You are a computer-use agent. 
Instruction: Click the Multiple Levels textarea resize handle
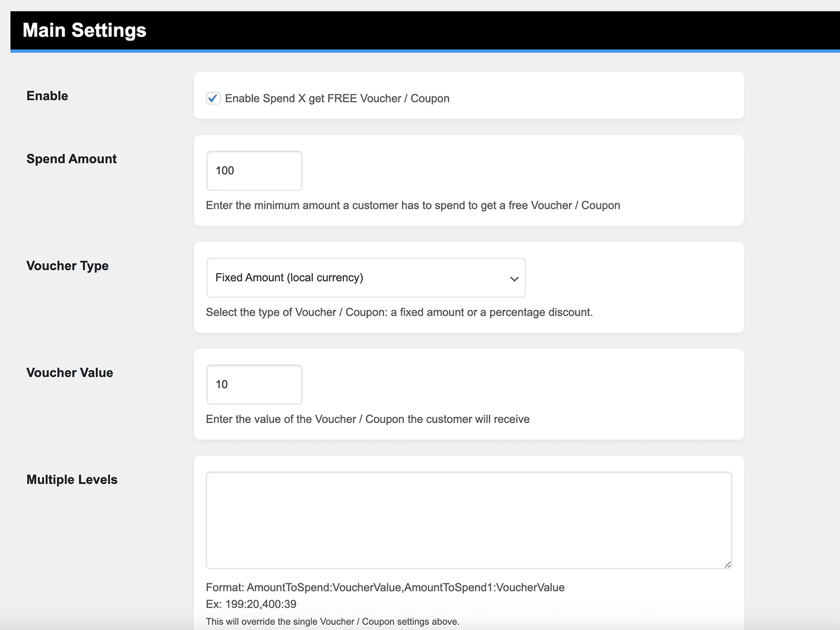tap(727, 564)
